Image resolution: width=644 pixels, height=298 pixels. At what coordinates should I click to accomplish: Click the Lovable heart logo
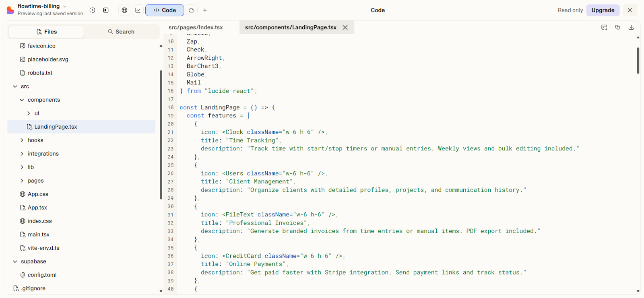coord(10,10)
